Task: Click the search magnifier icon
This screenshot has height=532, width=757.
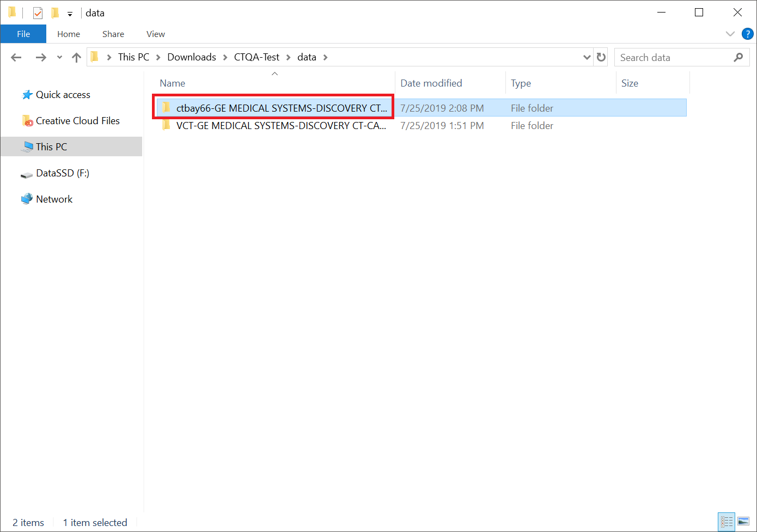Action: pyautogui.click(x=738, y=57)
